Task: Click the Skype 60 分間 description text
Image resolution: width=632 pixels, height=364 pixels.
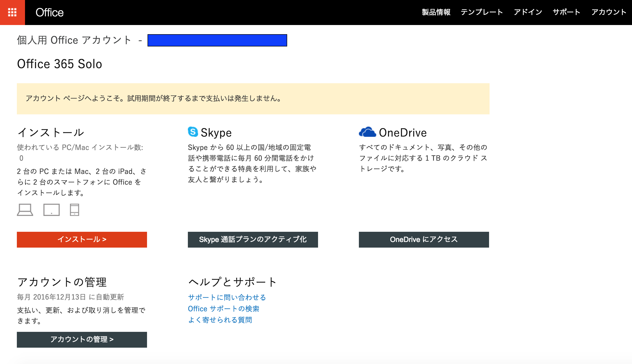Action: pos(252,163)
